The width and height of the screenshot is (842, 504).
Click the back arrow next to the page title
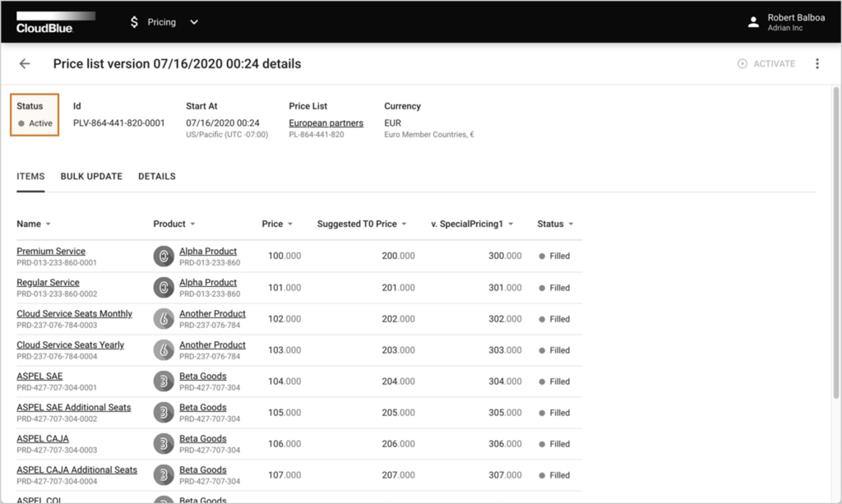coord(25,63)
